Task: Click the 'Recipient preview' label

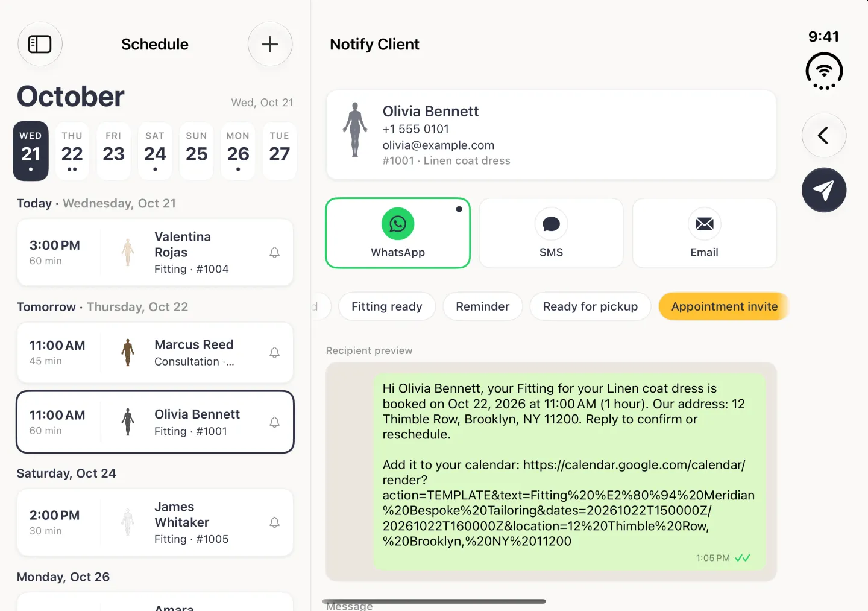Action: tap(369, 350)
